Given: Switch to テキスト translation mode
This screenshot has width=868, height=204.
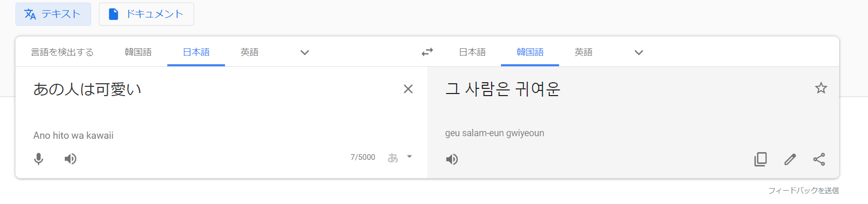Looking at the screenshot, I should [53, 14].
